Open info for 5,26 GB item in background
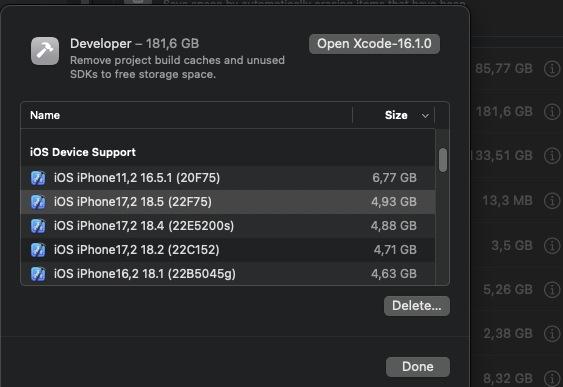563x387 pixels. pos(552,289)
